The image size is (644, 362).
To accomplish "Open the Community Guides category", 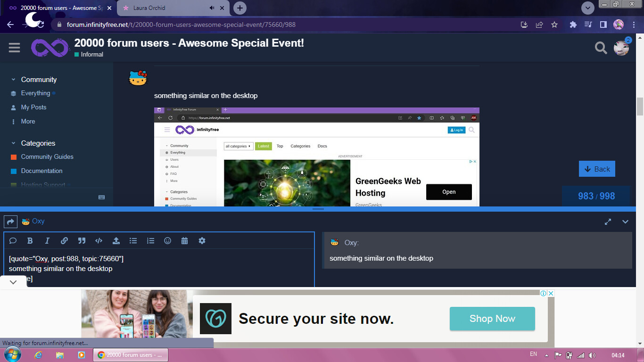I will (47, 157).
